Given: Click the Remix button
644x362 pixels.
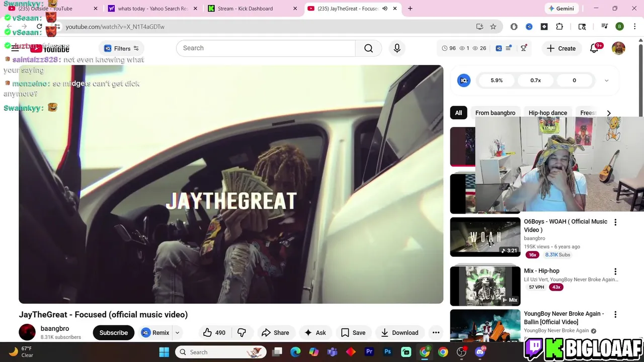Looking at the screenshot, I should pyautogui.click(x=155, y=332).
